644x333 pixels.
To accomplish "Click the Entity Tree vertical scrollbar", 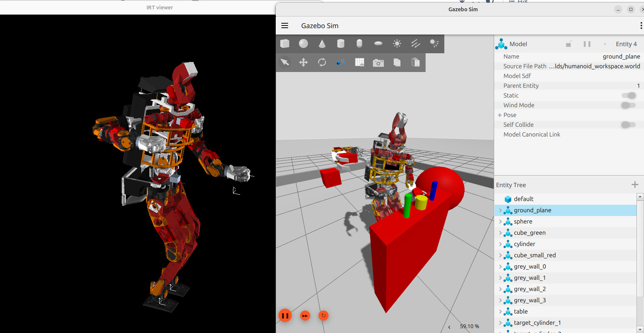I will [640, 262].
